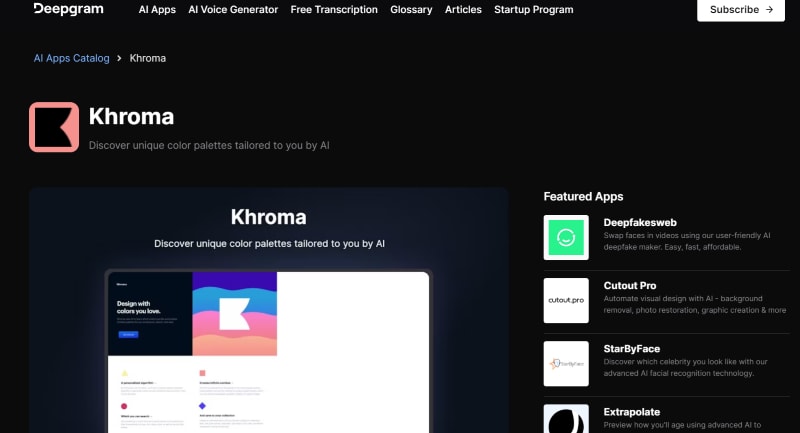Open the Glossary page
The height and width of the screenshot is (433, 800).
411,10
